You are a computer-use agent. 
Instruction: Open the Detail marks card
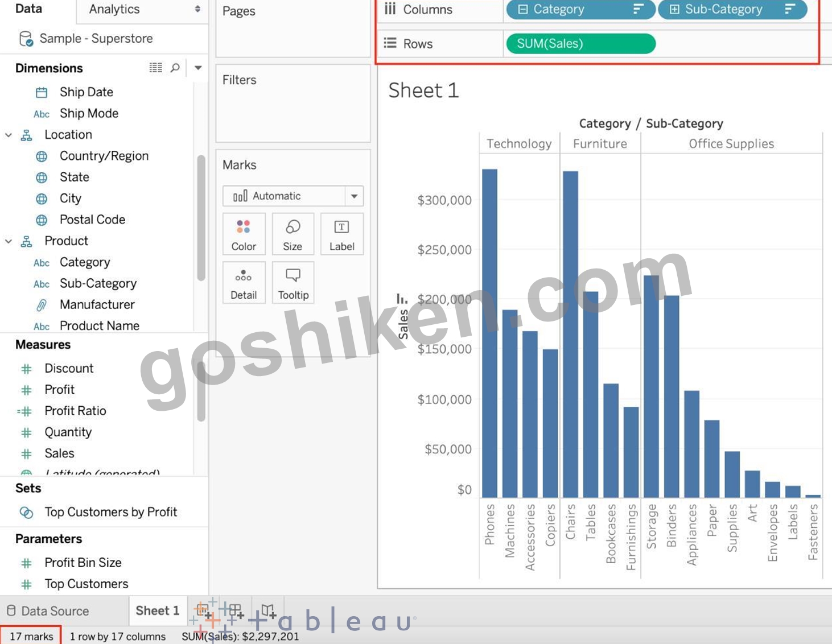[244, 283]
